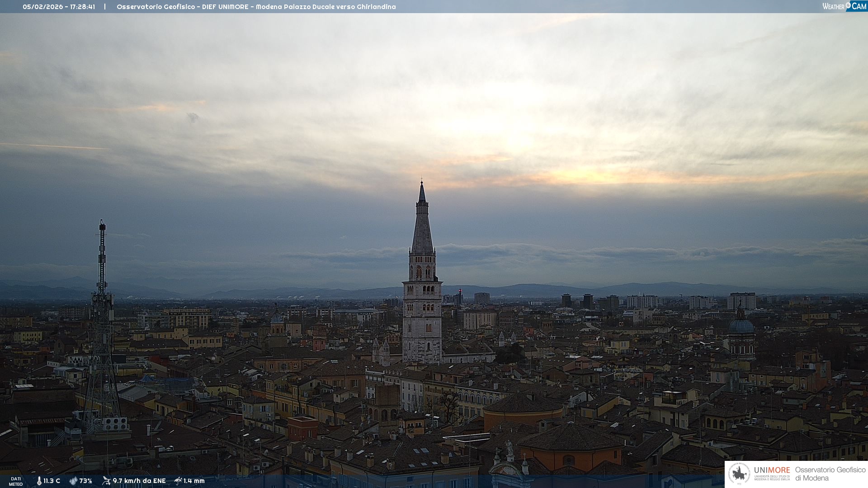The width and height of the screenshot is (868, 488).
Task: Click the 9.7 km/h da ENE wind reading
Action: point(139,481)
